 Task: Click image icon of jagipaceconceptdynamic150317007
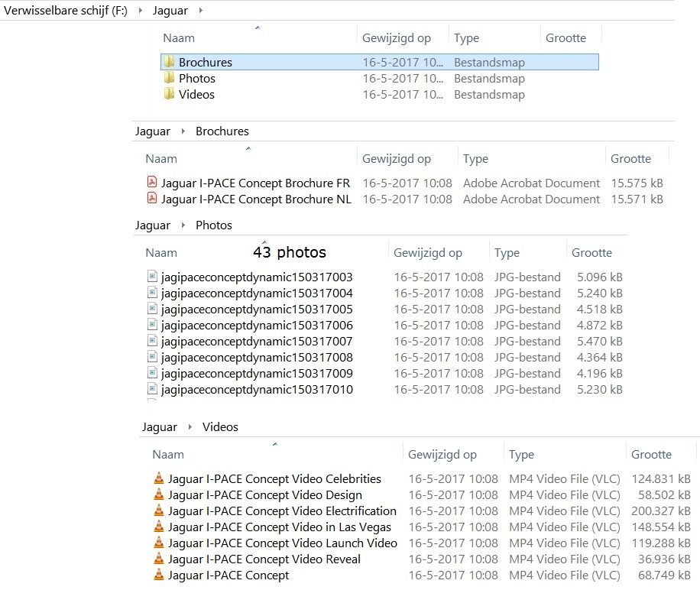point(152,341)
